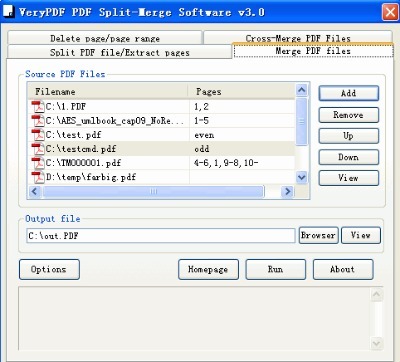
Task: Move selected file Down
Action: 349,157
